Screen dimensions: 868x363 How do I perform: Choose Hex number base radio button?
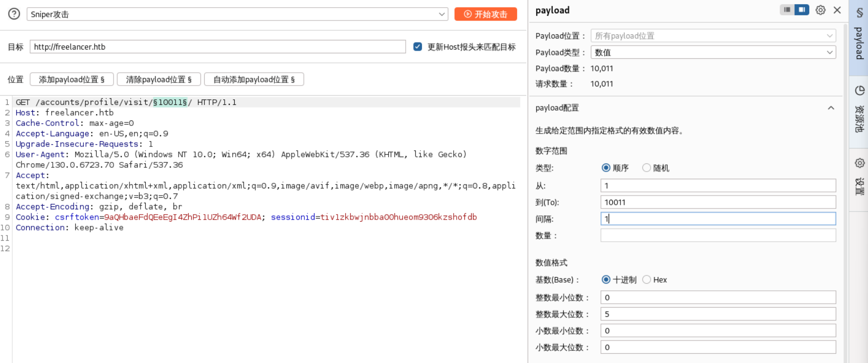pyautogui.click(x=647, y=280)
